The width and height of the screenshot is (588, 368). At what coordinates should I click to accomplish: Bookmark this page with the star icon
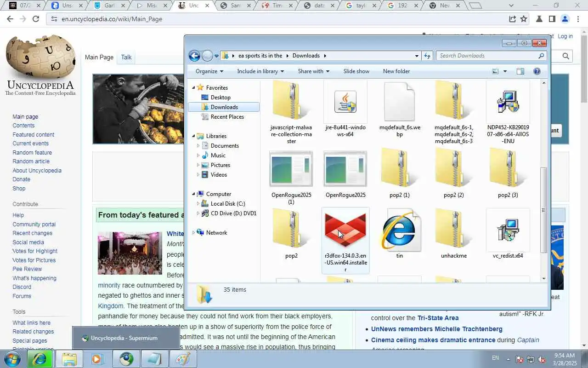[x=524, y=19]
